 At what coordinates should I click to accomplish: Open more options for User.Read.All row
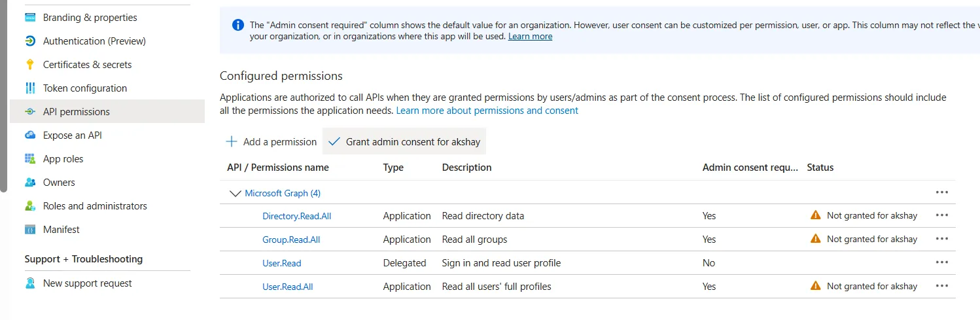[x=942, y=286]
